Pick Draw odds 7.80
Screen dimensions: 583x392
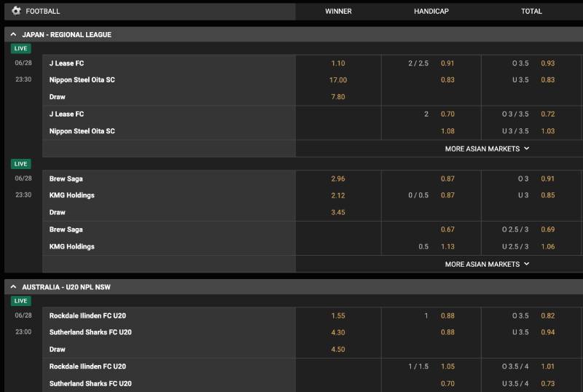click(338, 97)
